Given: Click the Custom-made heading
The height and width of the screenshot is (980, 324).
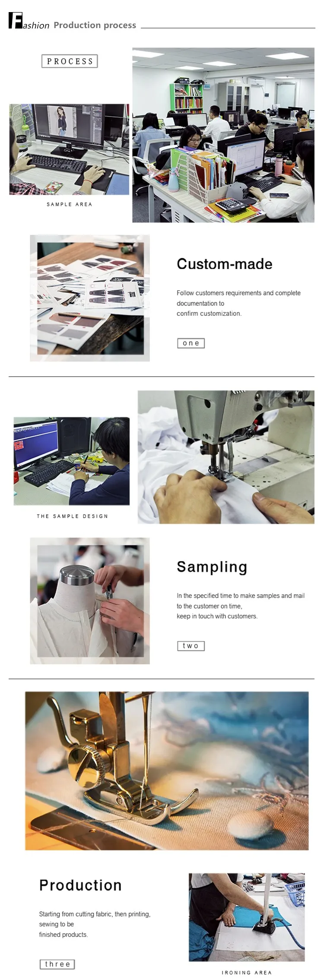Looking at the screenshot, I should click(225, 264).
